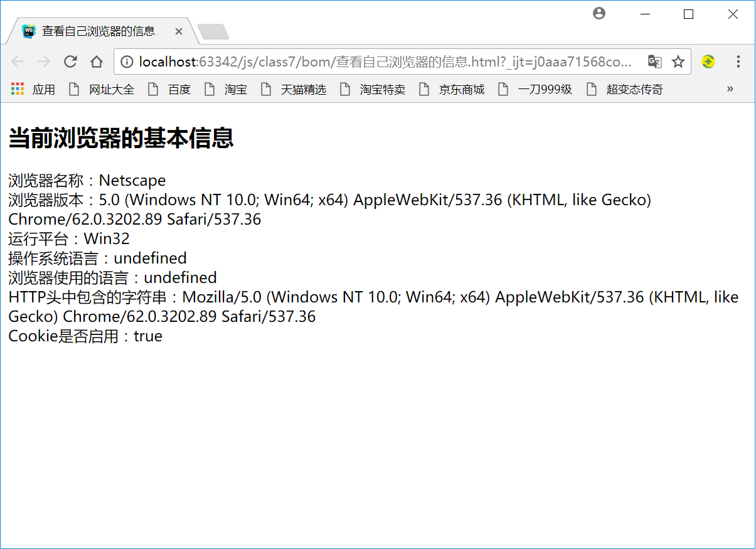Open the green extension icon
Screen dimensions: 756x549
click(x=708, y=61)
